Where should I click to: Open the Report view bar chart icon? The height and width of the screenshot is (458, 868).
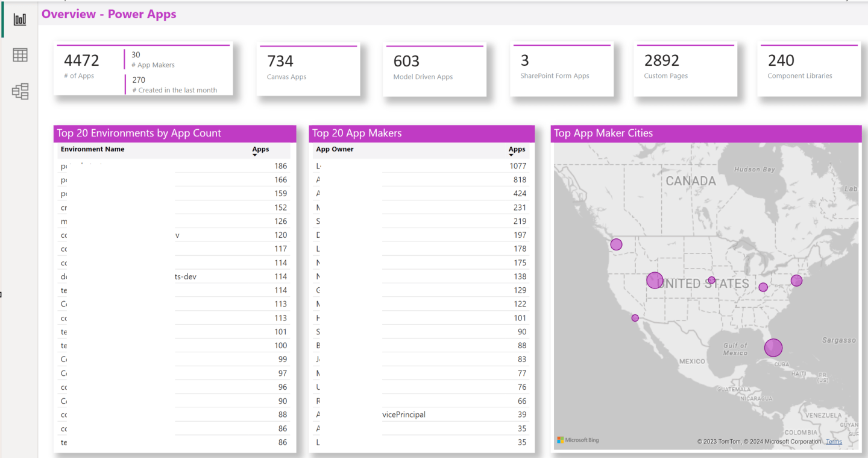20,19
